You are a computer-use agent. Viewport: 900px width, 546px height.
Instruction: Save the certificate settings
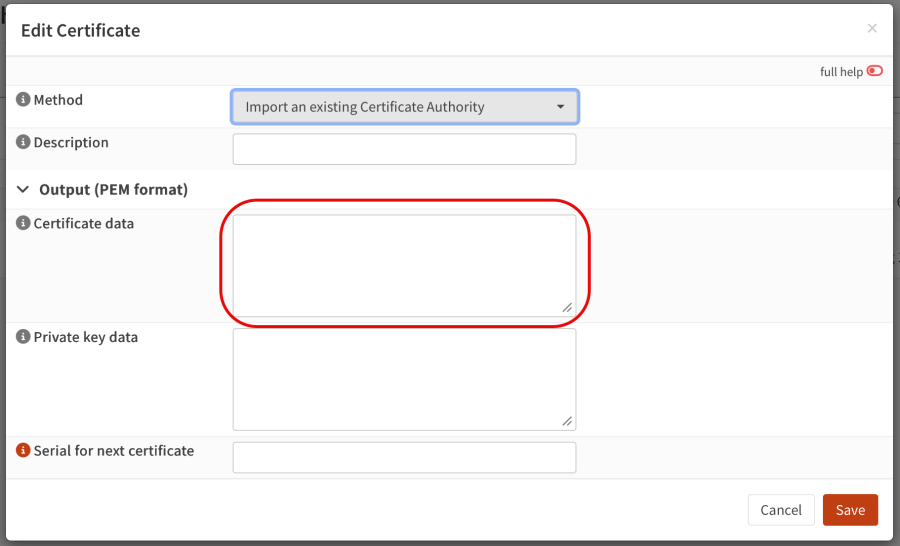pyautogui.click(x=850, y=510)
